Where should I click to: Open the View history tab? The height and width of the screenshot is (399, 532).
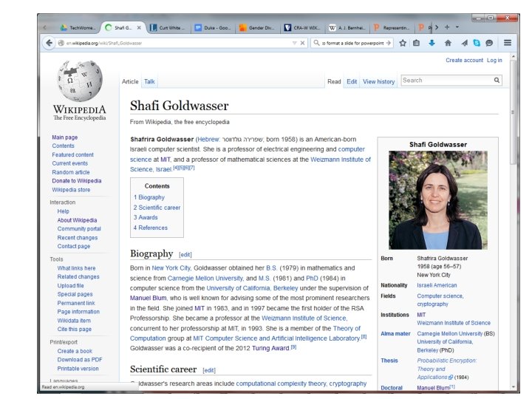tap(378, 81)
